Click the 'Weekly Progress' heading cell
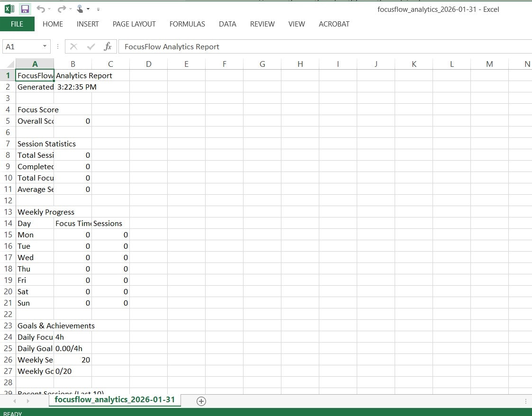 point(35,212)
